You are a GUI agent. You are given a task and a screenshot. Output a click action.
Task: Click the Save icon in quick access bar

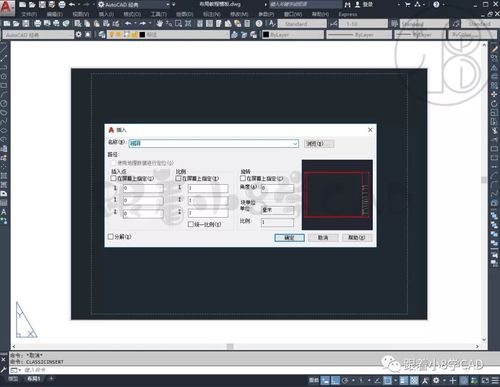[42, 5]
